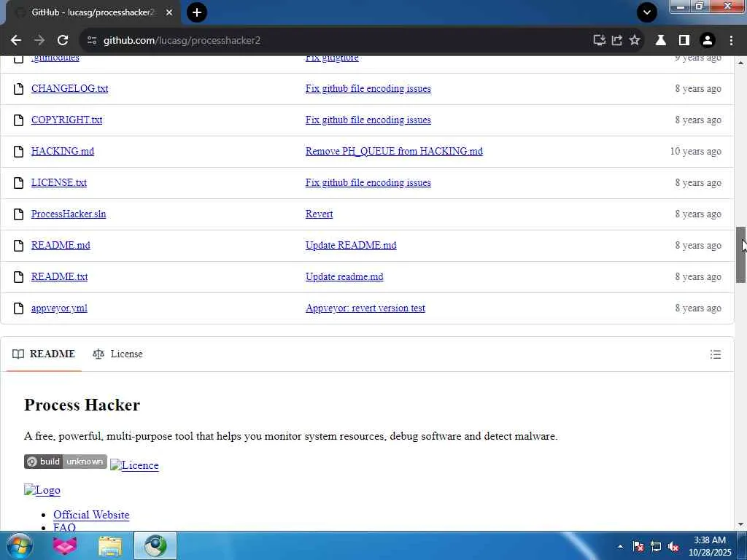Click file icon next to README.md
Screen dimensions: 747x560
point(18,246)
